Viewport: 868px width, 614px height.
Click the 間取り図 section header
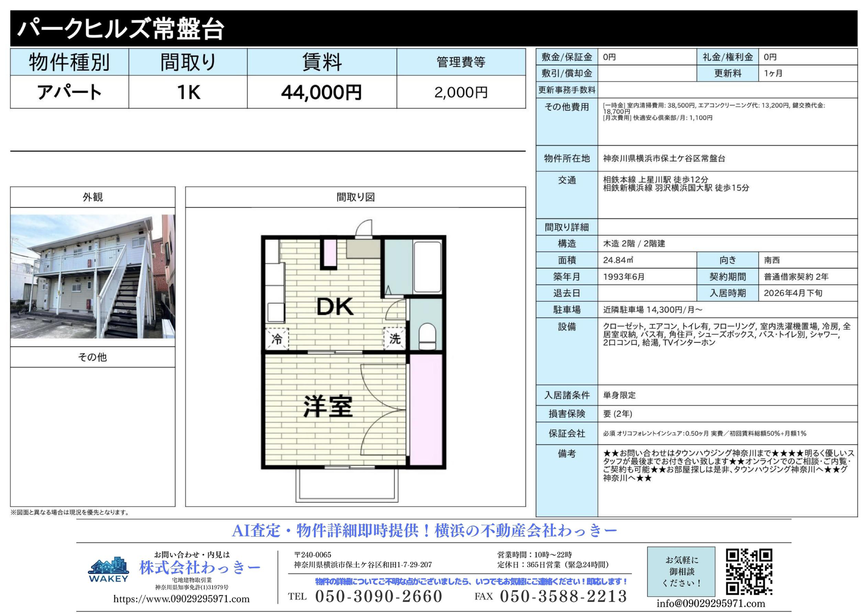point(355,197)
